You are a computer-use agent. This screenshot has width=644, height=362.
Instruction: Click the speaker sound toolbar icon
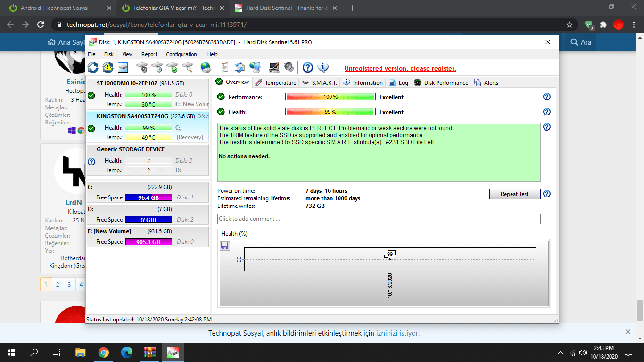(x=289, y=67)
